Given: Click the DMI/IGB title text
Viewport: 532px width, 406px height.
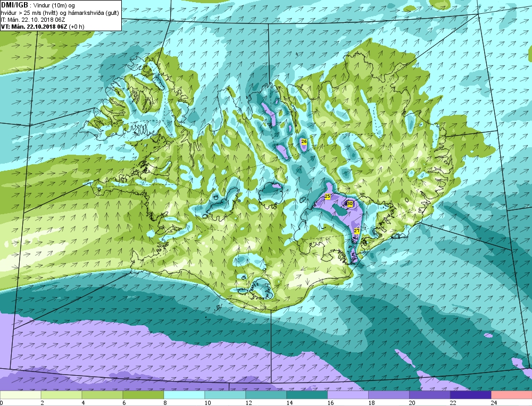Looking at the screenshot, I should pos(14,5).
